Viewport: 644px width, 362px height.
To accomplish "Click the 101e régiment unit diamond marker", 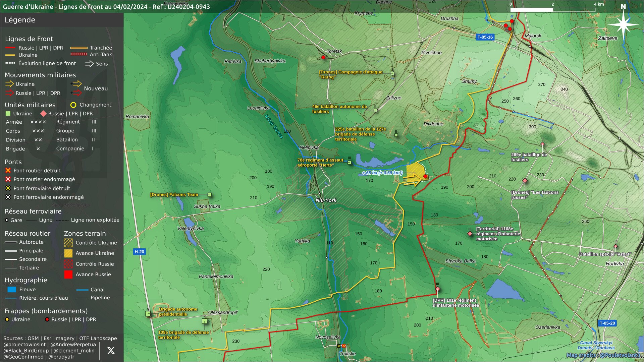I will 437,289.
